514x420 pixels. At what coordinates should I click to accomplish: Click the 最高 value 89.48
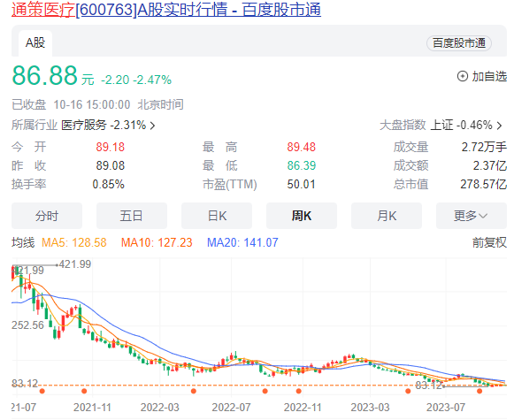tap(302, 147)
